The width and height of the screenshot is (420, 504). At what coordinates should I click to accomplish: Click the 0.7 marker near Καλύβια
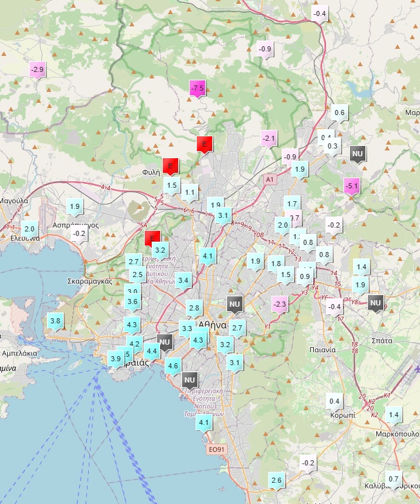pos(394,480)
